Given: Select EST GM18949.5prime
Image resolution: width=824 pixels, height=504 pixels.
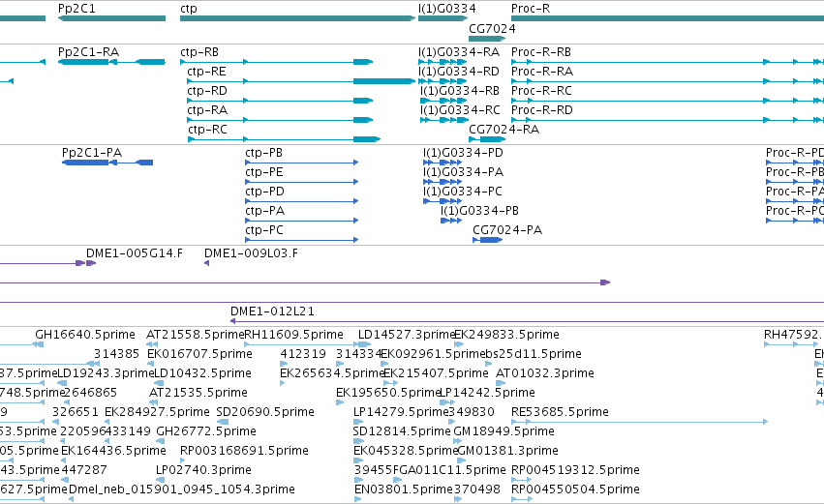Looking at the screenshot, I should [504, 431].
